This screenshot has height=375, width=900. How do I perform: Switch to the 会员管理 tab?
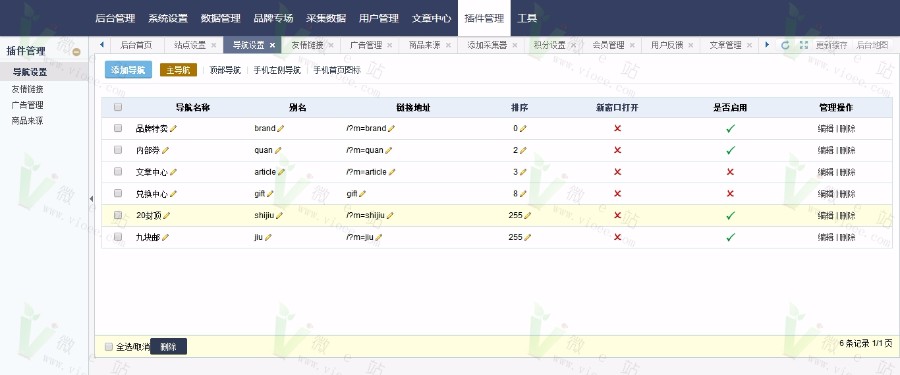(608, 45)
